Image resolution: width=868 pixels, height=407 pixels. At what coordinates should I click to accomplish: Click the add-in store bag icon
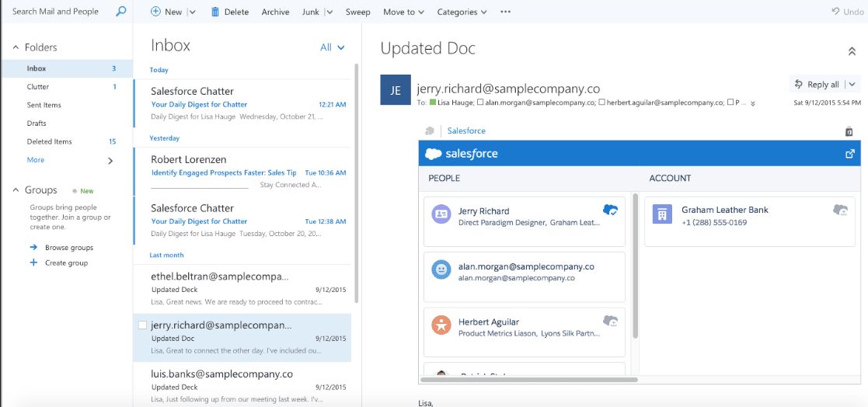tap(849, 131)
